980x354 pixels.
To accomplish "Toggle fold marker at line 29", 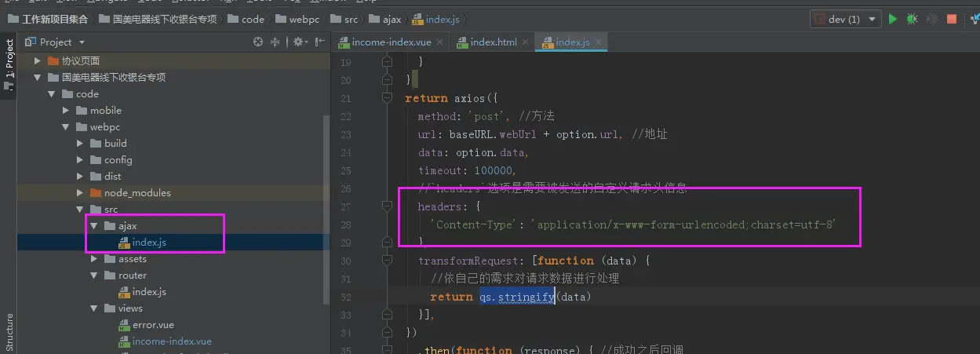I will (x=386, y=243).
